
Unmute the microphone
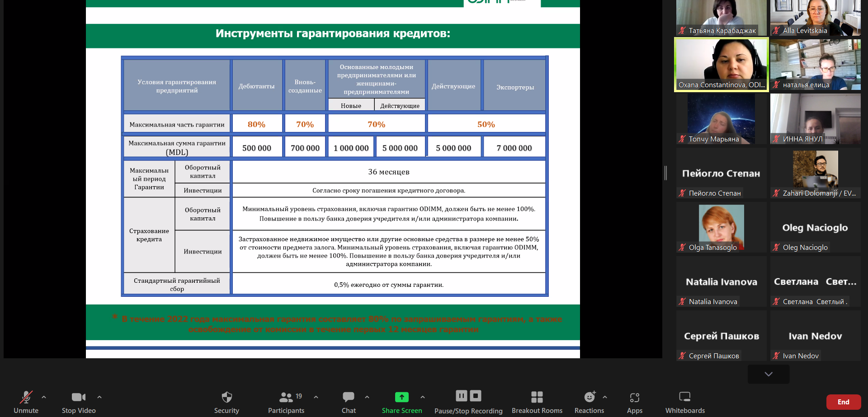26,398
